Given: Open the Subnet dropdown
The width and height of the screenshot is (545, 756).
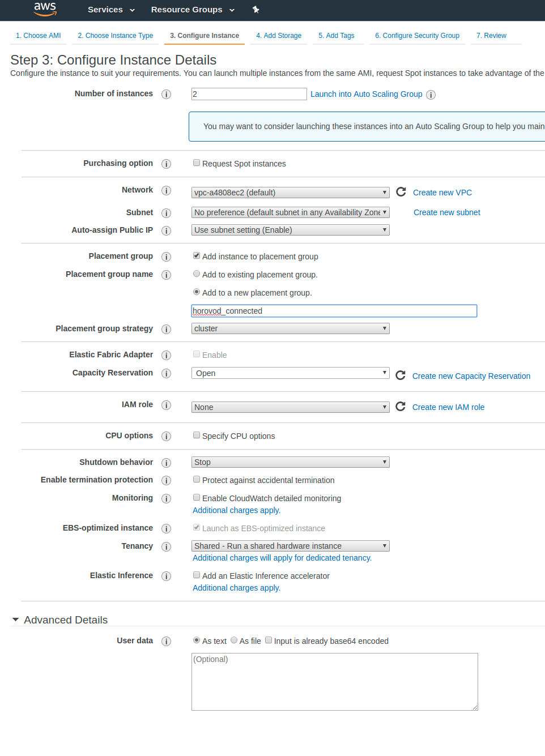Looking at the screenshot, I should 290,212.
